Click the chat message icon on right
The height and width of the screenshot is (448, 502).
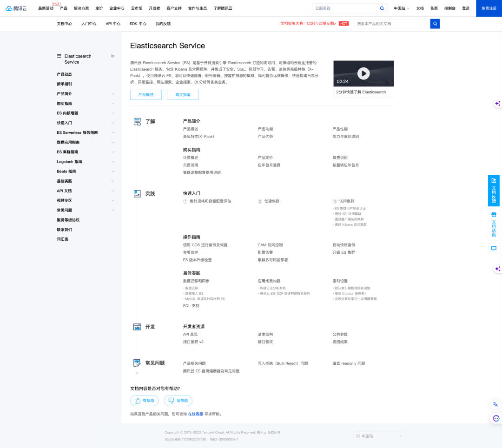pos(494,248)
